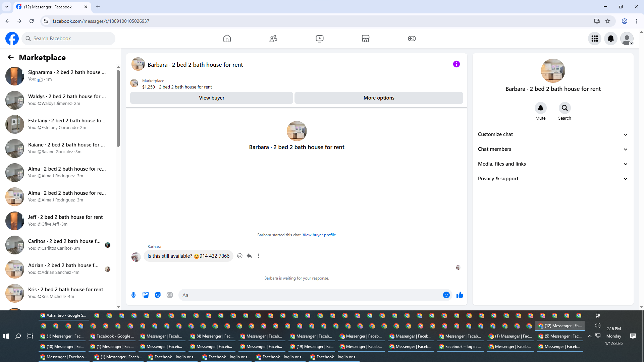Screen dimensions: 644x362
Task: React to Barbara's message with emoji icon
Action: [x=240, y=256]
